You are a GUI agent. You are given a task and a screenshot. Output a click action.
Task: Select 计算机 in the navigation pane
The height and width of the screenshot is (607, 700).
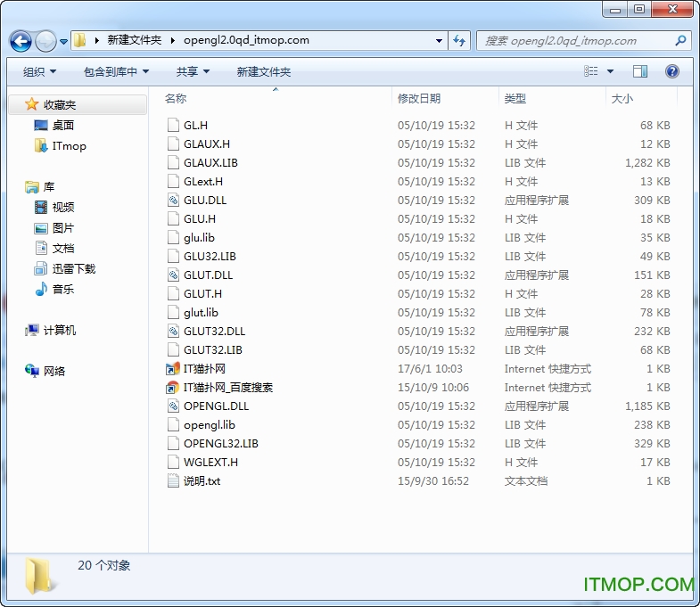[60, 330]
